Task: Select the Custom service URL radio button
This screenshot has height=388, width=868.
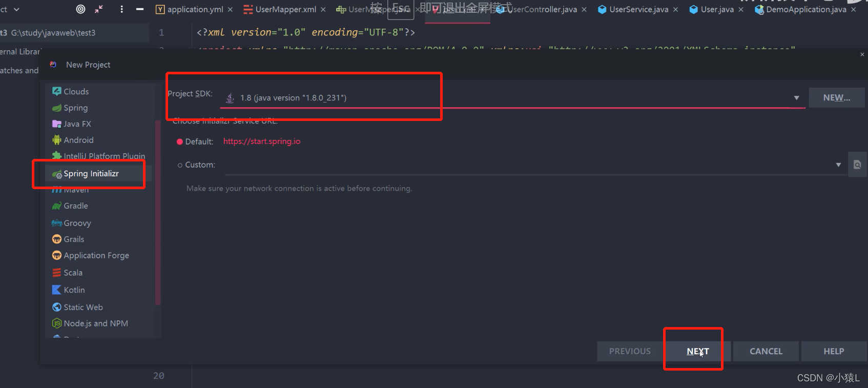Action: 180,165
